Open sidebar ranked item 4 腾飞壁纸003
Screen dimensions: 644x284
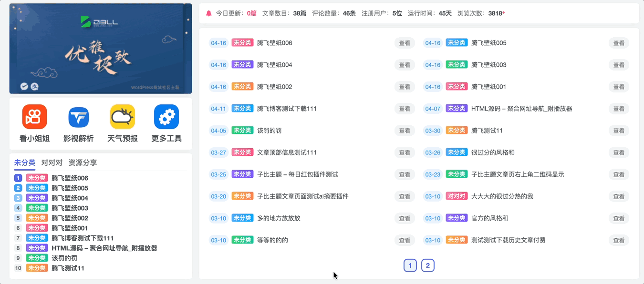[x=70, y=208]
